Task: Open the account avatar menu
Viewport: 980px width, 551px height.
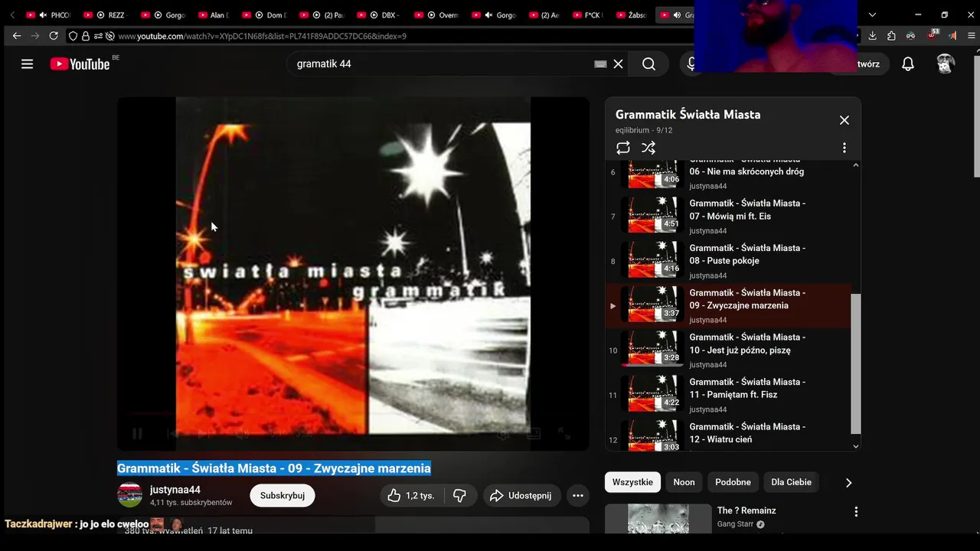Action: 946,64
